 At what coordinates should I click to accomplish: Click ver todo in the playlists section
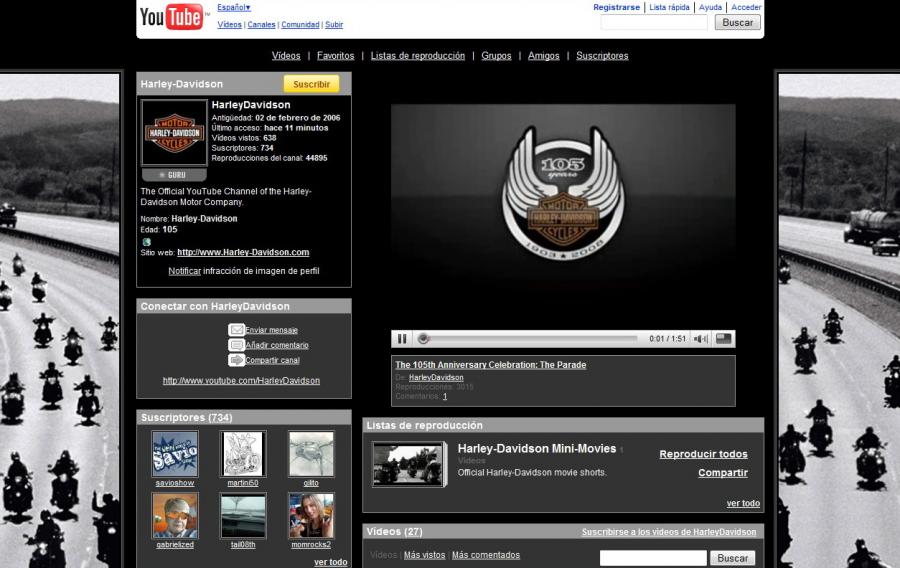(743, 503)
